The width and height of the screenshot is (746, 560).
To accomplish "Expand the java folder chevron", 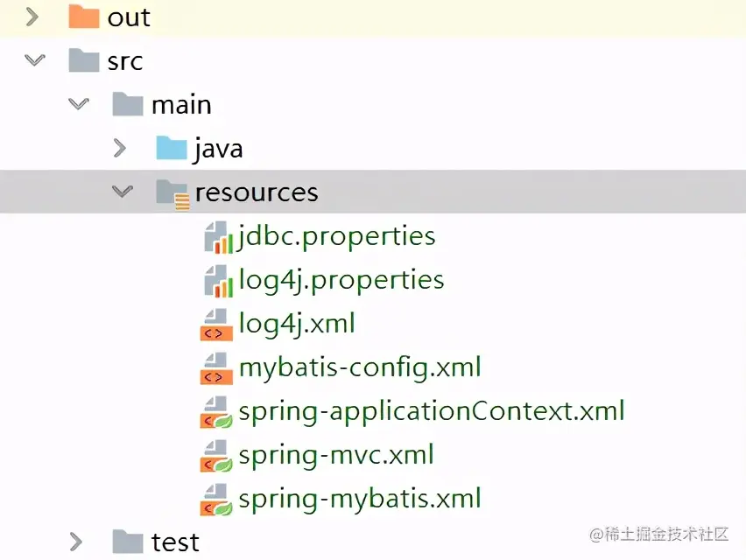I will point(120,148).
